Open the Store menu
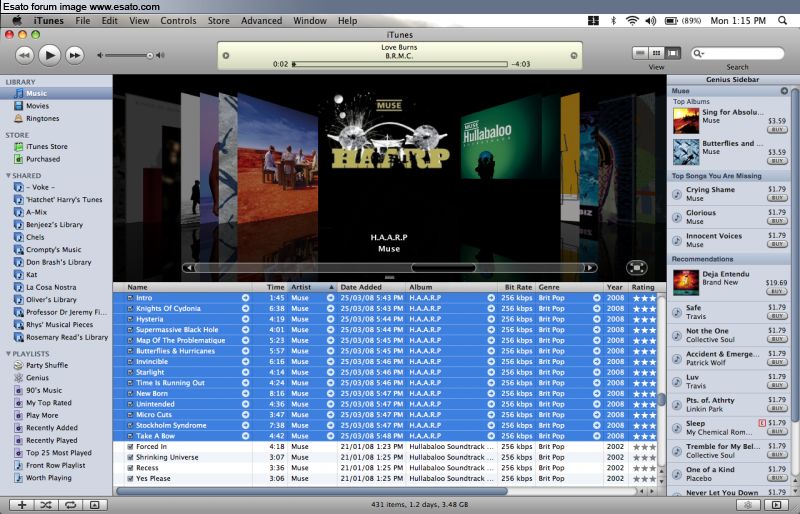 tap(218, 20)
